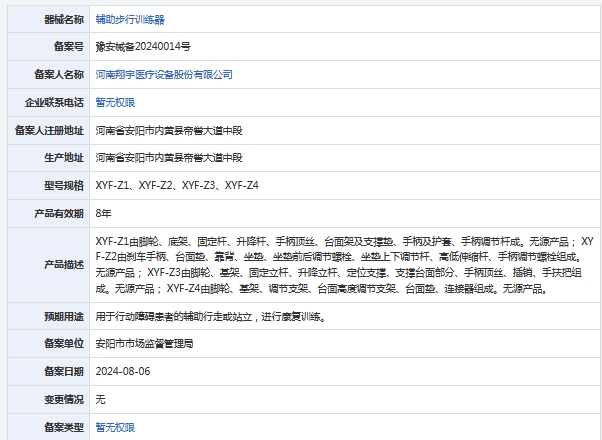Click the product validity value 8年

[x=103, y=213]
